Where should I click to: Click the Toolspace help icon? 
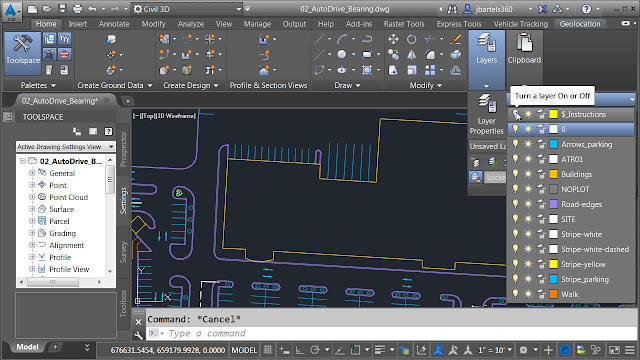108,131
